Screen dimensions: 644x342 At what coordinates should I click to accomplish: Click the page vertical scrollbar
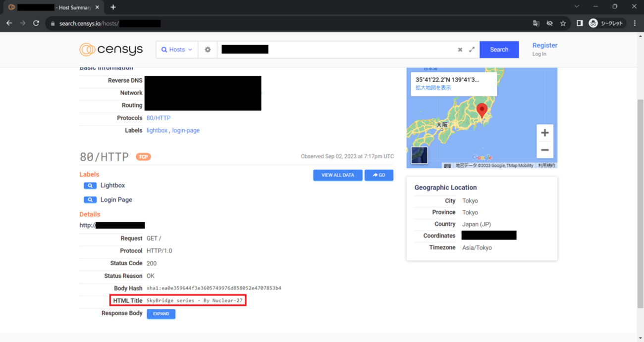640,203
